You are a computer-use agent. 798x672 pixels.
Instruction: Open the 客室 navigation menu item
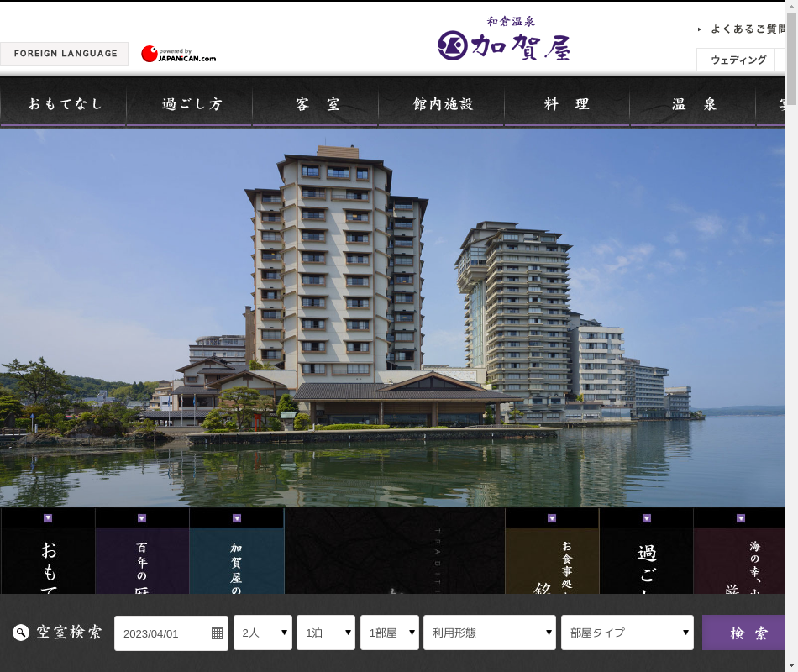point(316,104)
